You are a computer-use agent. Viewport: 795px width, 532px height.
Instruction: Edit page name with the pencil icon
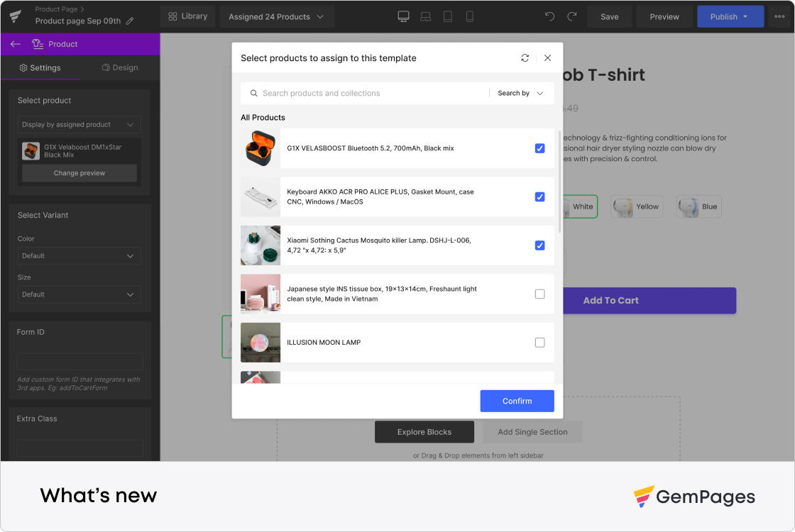tap(130, 21)
